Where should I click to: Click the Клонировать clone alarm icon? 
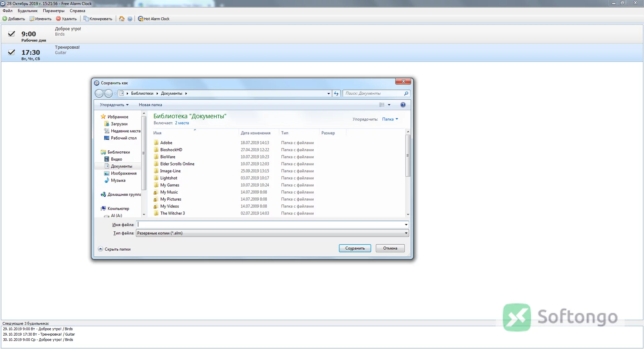click(86, 19)
